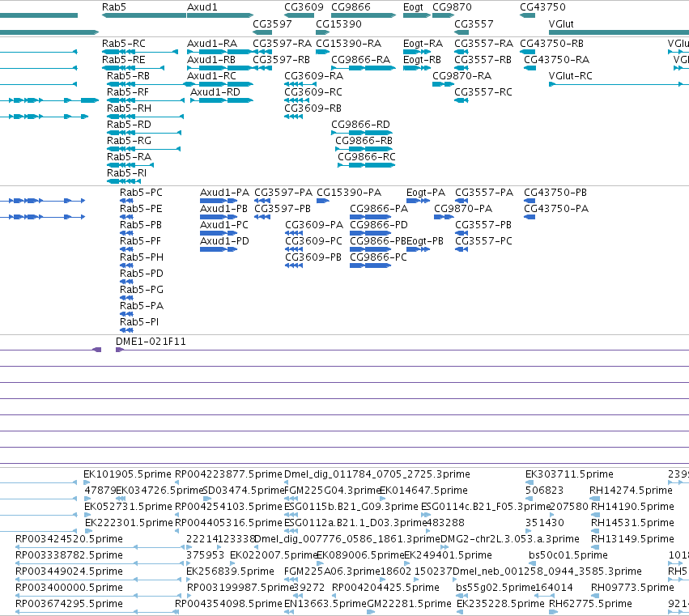689x616 pixels.
Task: Select the CG9870 gene label
Action: point(452,7)
